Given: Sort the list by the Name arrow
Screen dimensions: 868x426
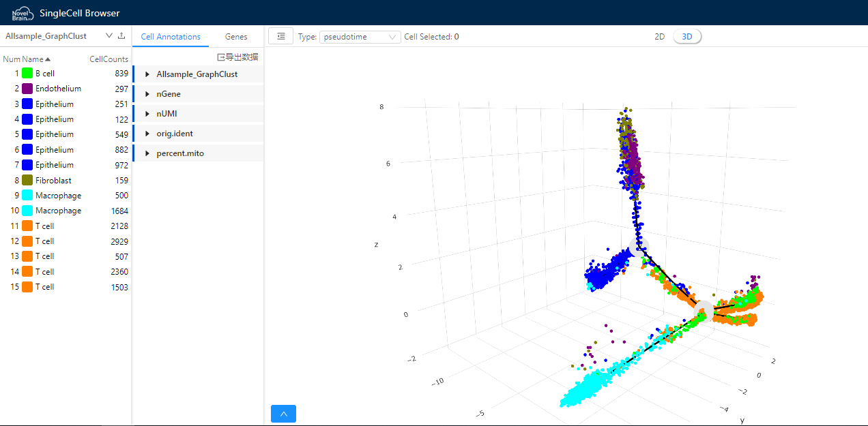Looking at the screenshot, I should [48, 59].
